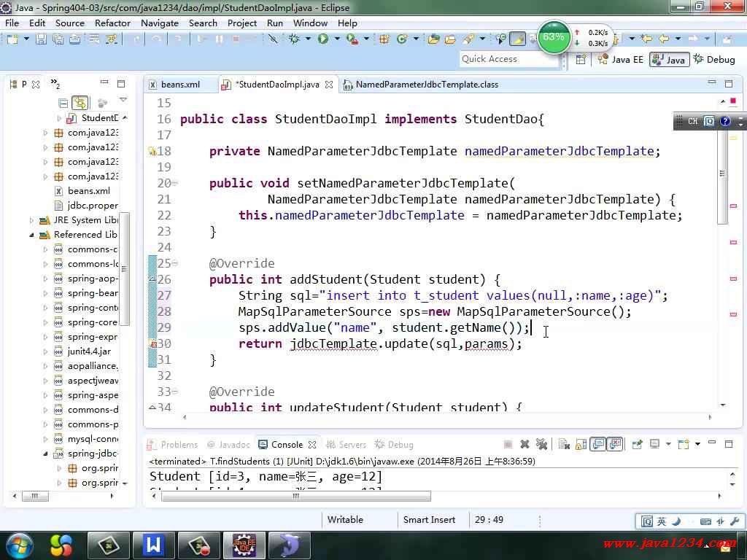
Task: Toggle Show Console on Standard Out change
Action: [598, 444]
